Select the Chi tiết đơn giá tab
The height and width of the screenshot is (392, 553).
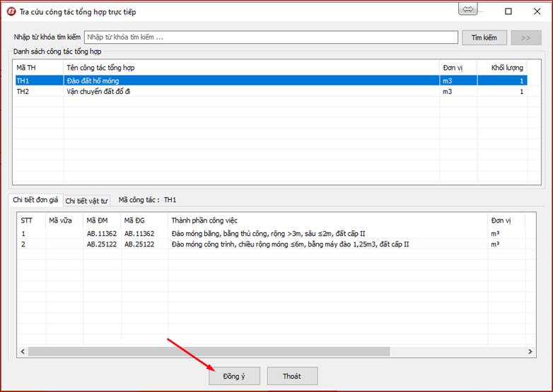36,200
